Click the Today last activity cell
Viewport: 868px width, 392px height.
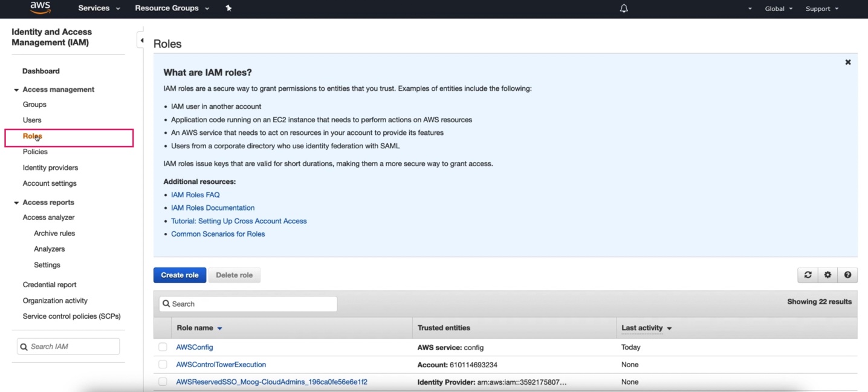point(631,347)
